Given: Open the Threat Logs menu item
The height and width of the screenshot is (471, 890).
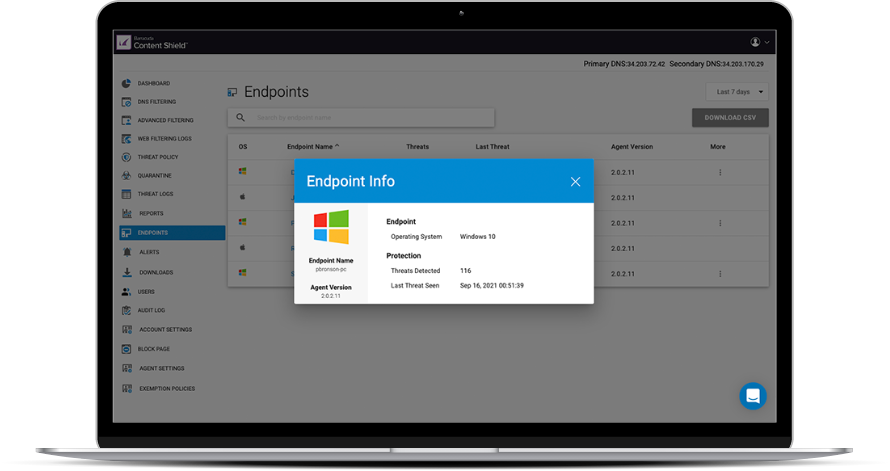Looking at the screenshot, I should coord(155,194).
